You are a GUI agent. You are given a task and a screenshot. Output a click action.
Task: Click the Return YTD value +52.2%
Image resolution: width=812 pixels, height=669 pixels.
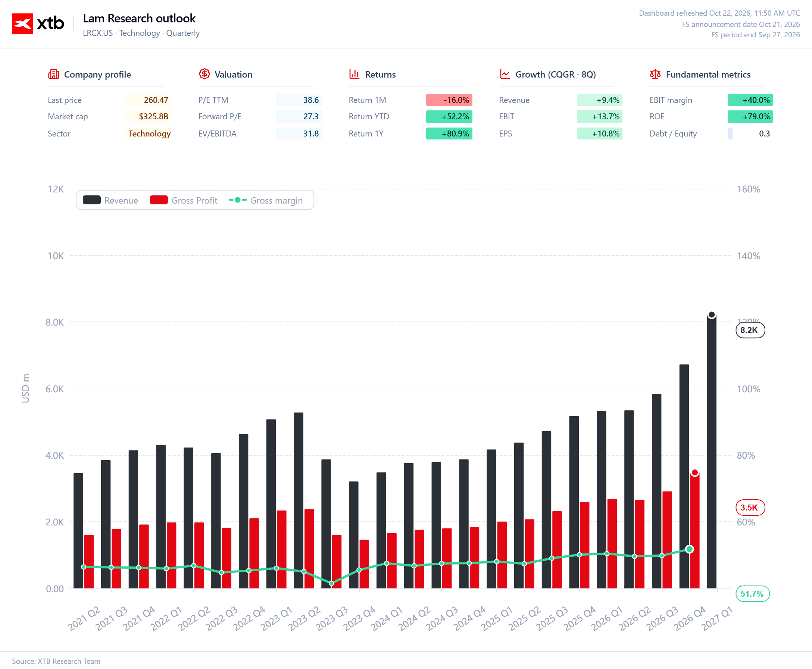point(449,117)
